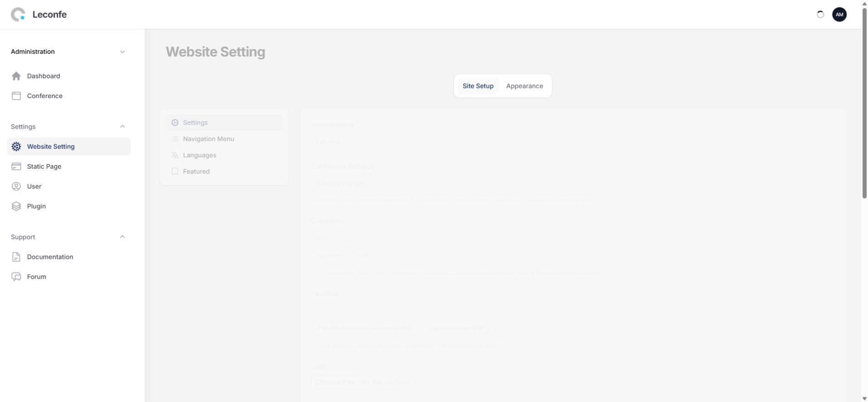
Task: Click the loading spinner indicator
Action: pyautogui.click(x=820, y=15)
